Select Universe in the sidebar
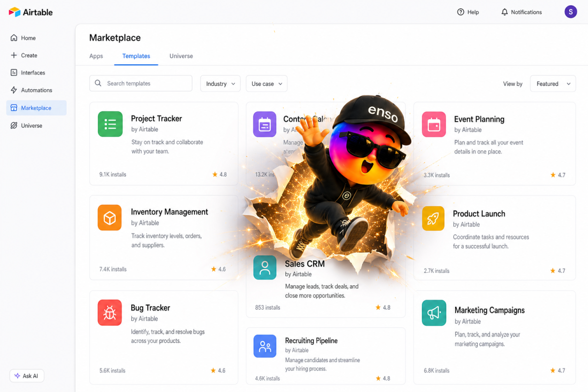This screenshot has width=588, height=392. (x=36, y=125)
